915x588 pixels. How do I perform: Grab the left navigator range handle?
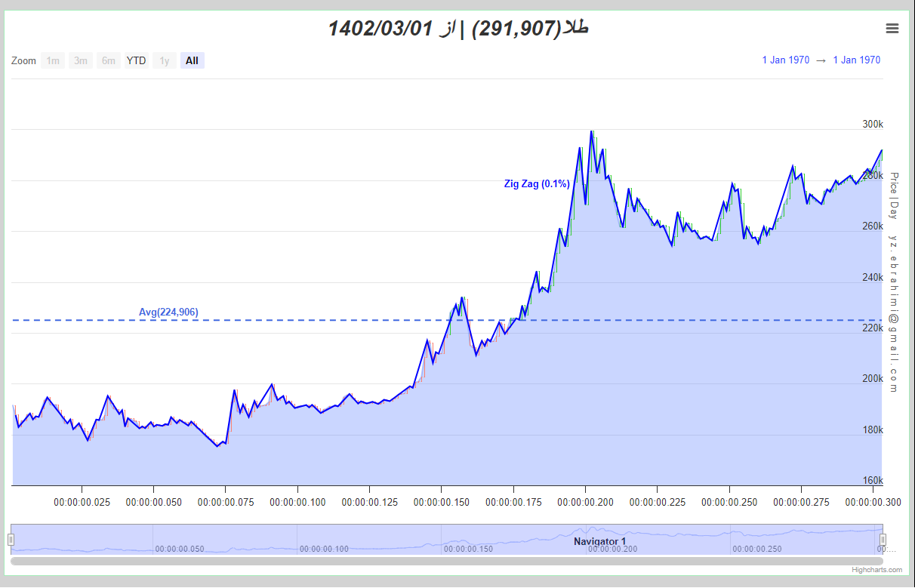(x=11, y=539)
